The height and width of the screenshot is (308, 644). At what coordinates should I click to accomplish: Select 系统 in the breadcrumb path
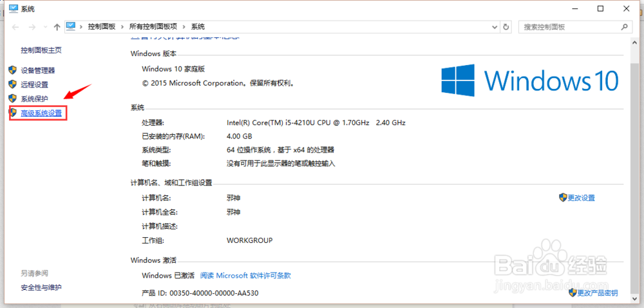point(198,26)
